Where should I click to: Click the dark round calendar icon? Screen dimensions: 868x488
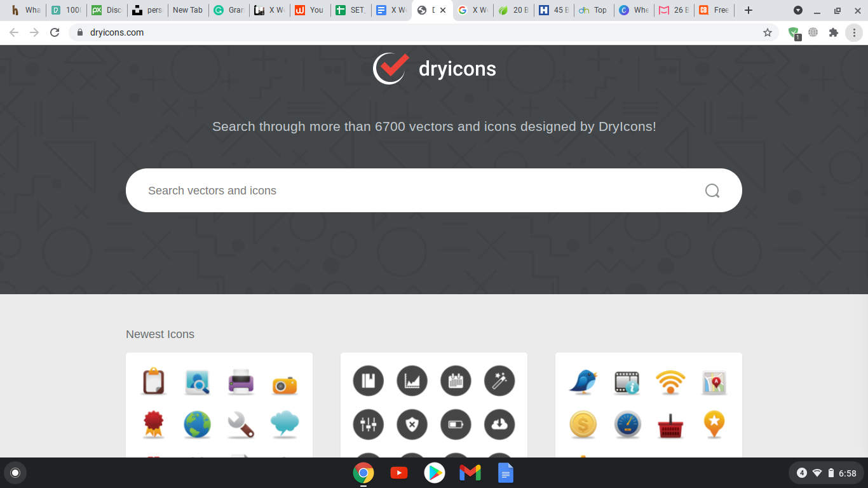pos(456,381)
